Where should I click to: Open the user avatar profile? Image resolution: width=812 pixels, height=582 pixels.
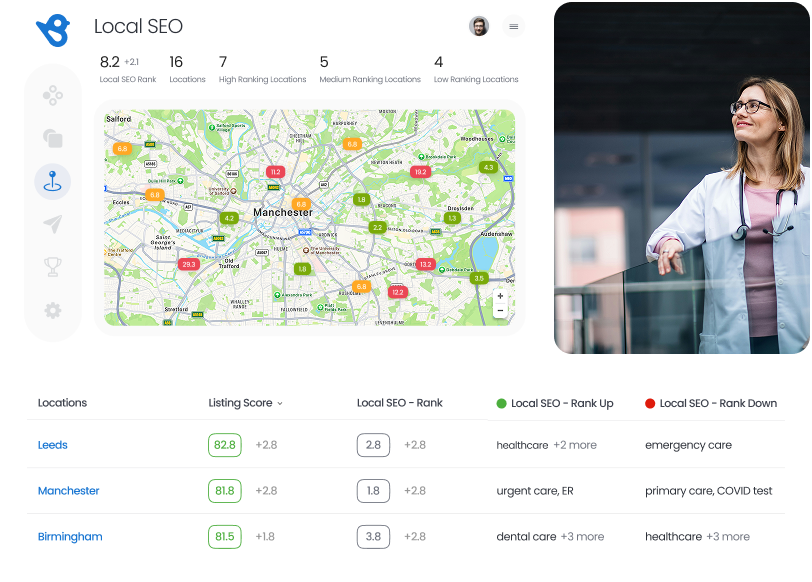tap(479, 26)
